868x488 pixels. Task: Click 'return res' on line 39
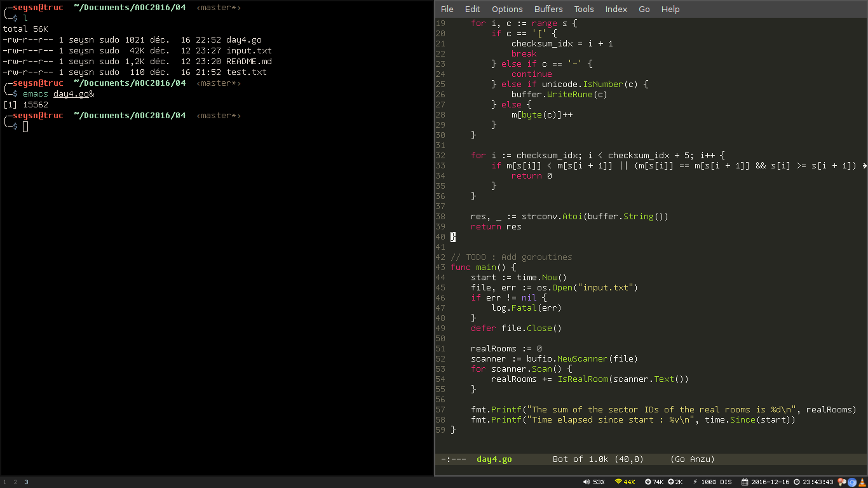click(496, 227)
